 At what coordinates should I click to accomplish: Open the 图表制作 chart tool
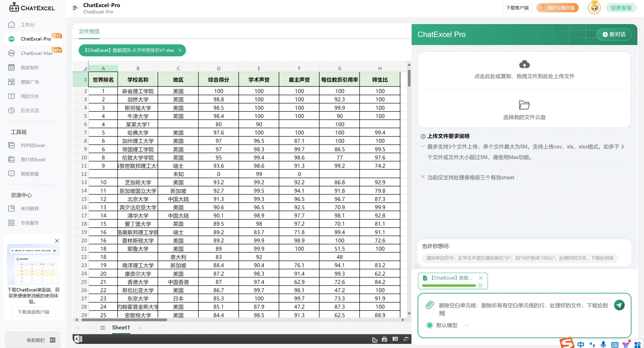pos(30,67)
